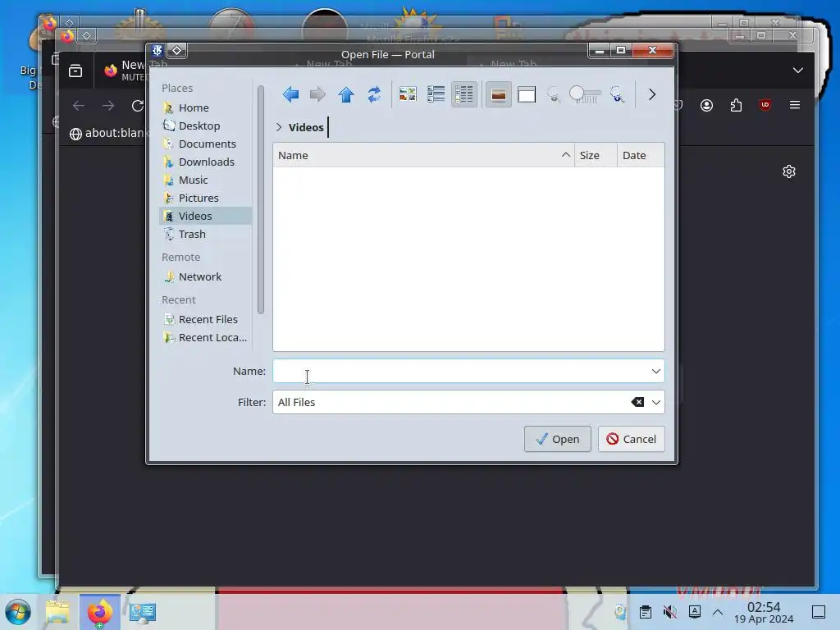Click the uBlock Origin toolbar icon
840x630 pixels.
tap(765, 105)
